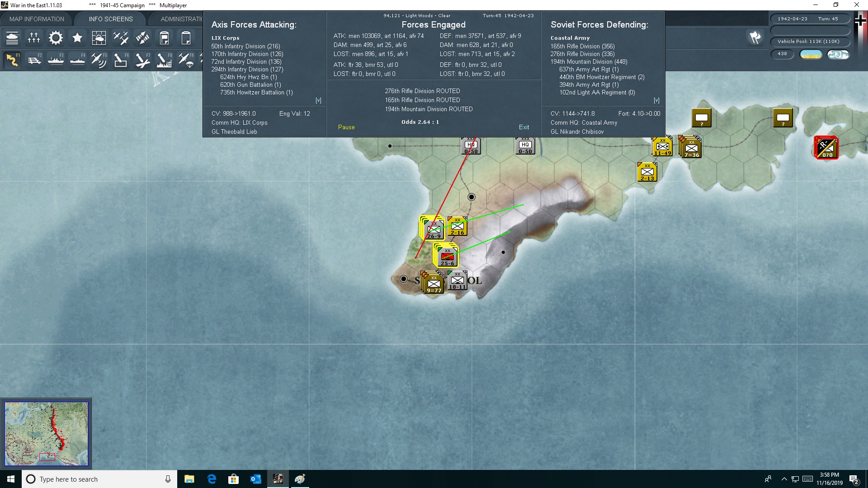The height and width of the screenshot is (488, 868).
Task: Click the Victory star icon
Action: [77, 38]
